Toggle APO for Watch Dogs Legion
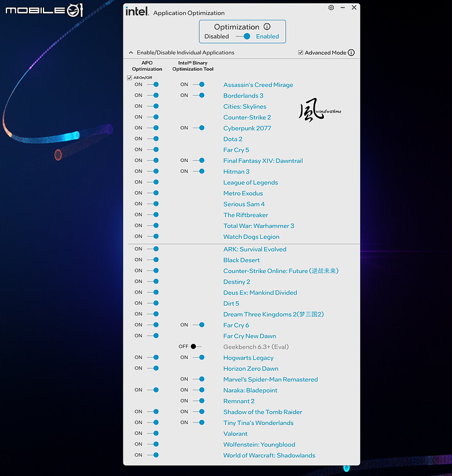Image resolution: width=452 pixels, height=476 pixels. (x=153, y=237)
